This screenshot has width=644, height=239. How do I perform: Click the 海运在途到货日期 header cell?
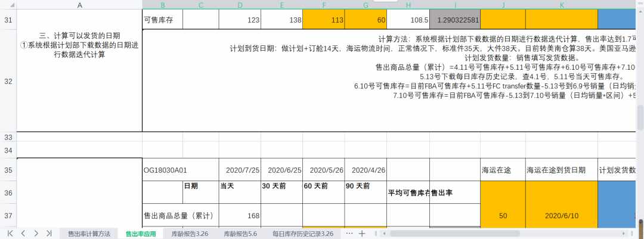click(x=562, y=170)
